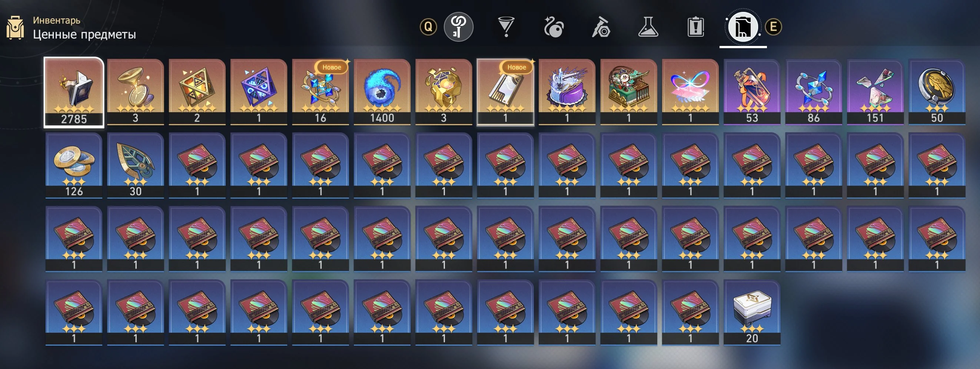The image size is (980, 369).
Task: Open the clipboard missions category icon
Action: click(x=695, y=27)
